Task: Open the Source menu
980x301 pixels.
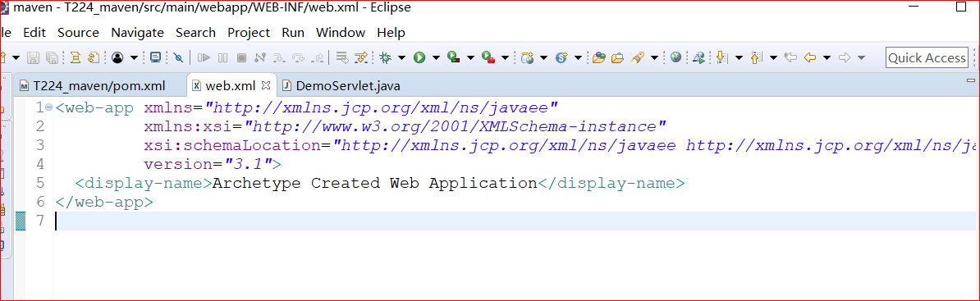Action: (x=78, y=33)
